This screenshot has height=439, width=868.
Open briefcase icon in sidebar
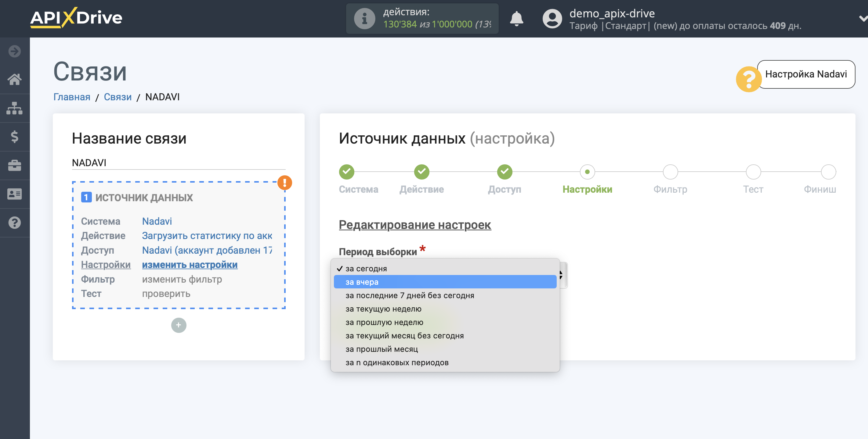pos(14,165)
